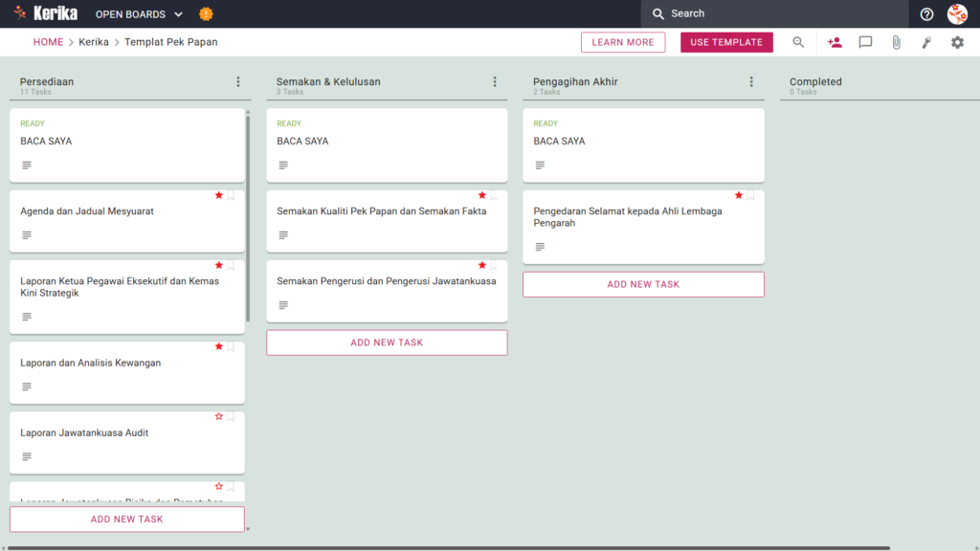Open Semakan & Kelulusan column options menu
This screenshot has width=980, height=551.
(x=495, y=82)
